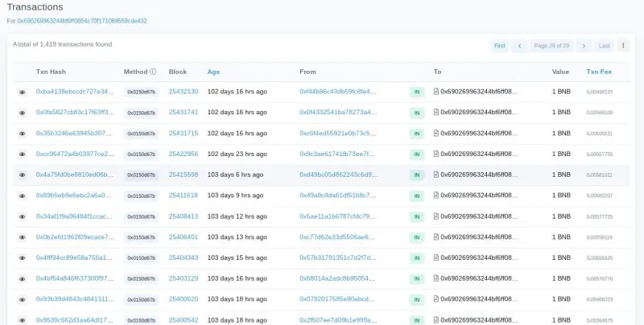The width and height of the screenshot is (644, 325).
Task: Toggle Age column header date format
Action: coord(213,72)
